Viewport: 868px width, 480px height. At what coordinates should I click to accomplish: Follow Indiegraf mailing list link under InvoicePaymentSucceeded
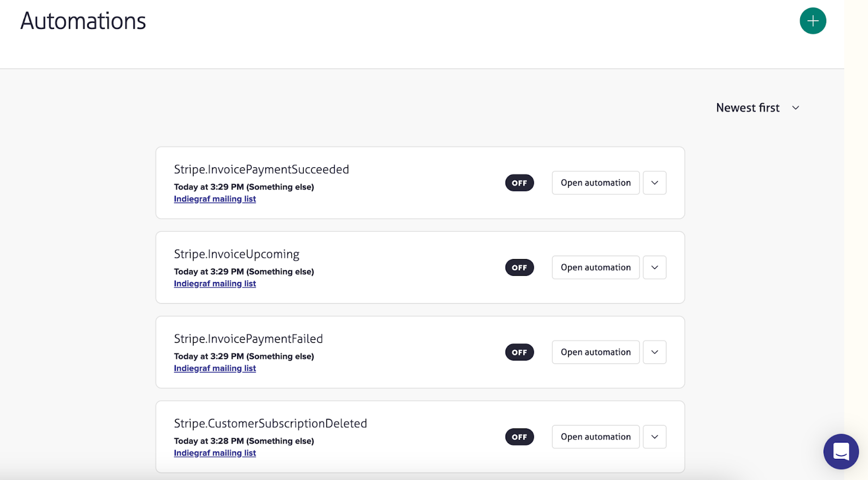[x=215, y=199]
